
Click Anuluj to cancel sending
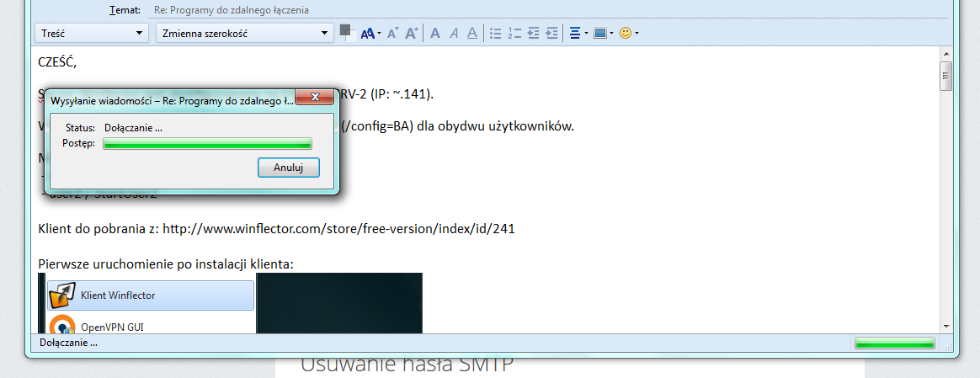tap(289, 168)
